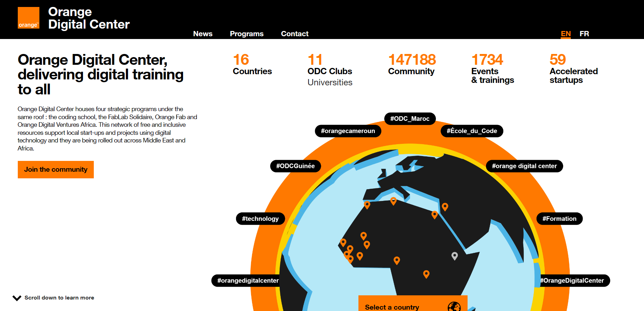Select the southernmost orange map pin
Viewport: 644px width, 311px height.
tap(426, 274)
